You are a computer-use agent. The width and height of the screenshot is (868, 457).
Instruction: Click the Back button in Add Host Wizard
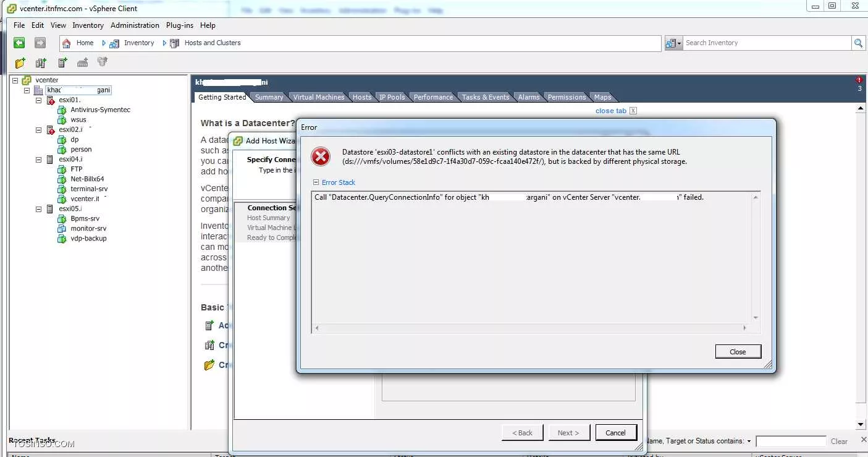[523, 432]
